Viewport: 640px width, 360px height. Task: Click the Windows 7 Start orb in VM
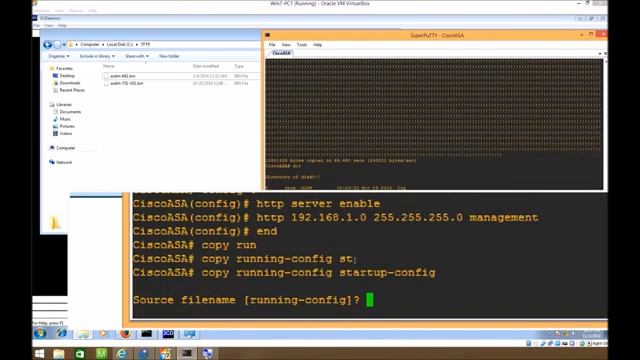[40, 333]
